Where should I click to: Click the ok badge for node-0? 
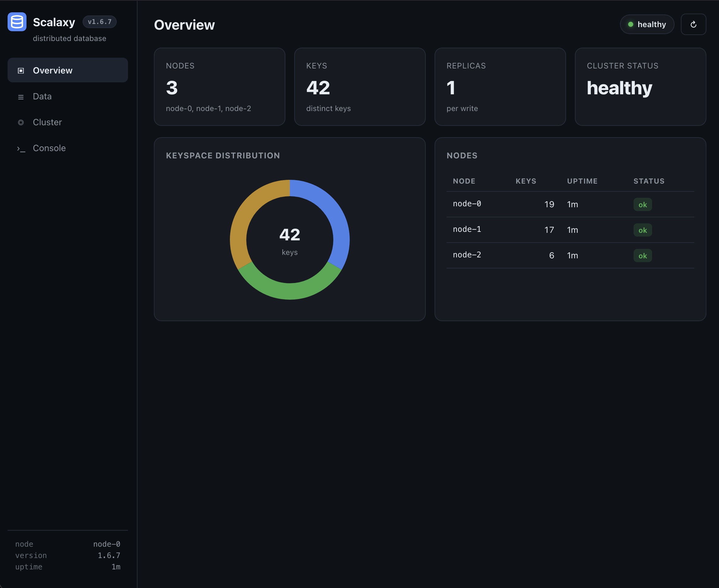pos(642,205)
